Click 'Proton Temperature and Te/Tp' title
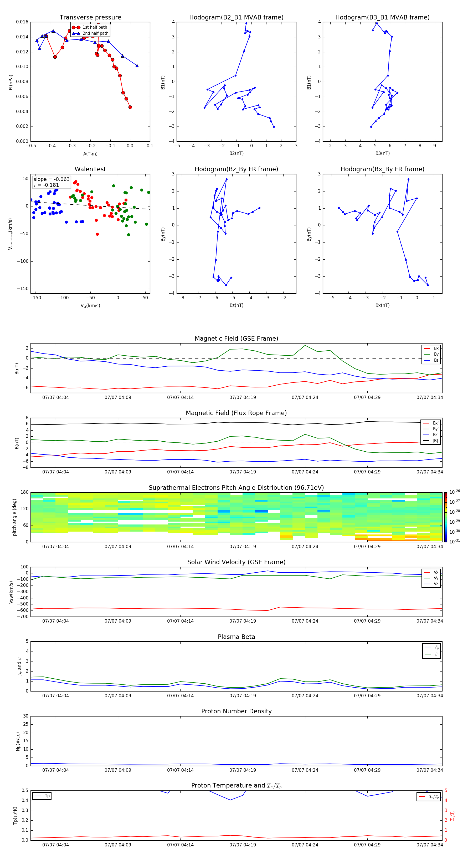 pyautogui.click(x=236, y=786)
